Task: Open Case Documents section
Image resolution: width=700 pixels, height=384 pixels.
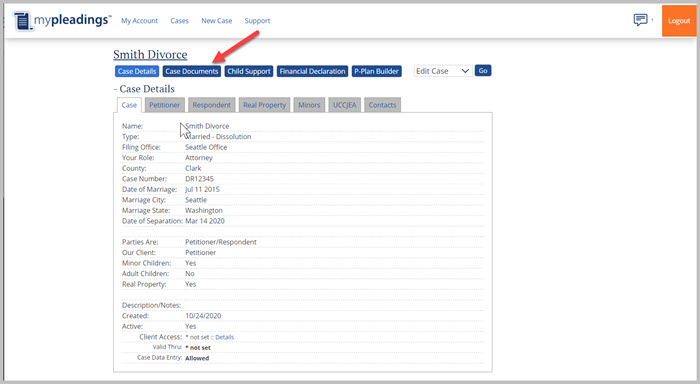Action: pos(192,71)
